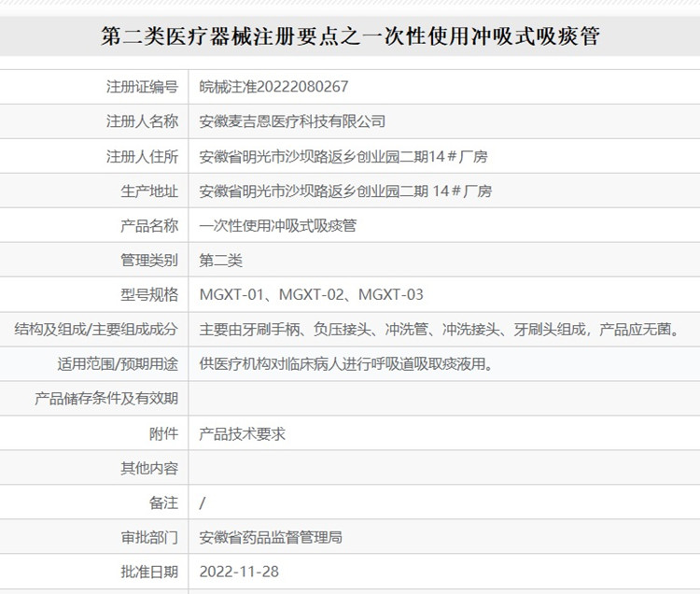700x594 pixels.
Task: Select the 生产地址 label cell
Action: click(149, 191)
